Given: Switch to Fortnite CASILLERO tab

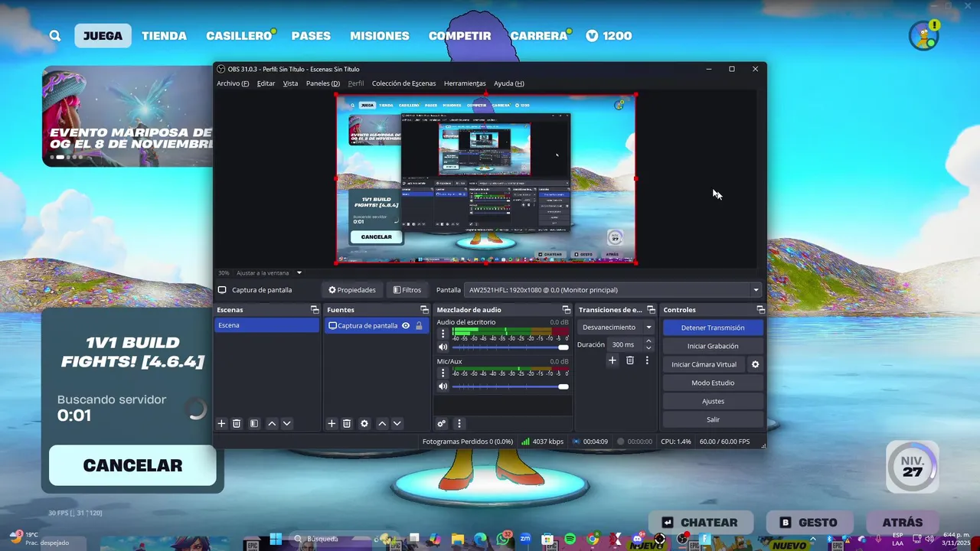Looking at the screenshot, I should point(239,35).
